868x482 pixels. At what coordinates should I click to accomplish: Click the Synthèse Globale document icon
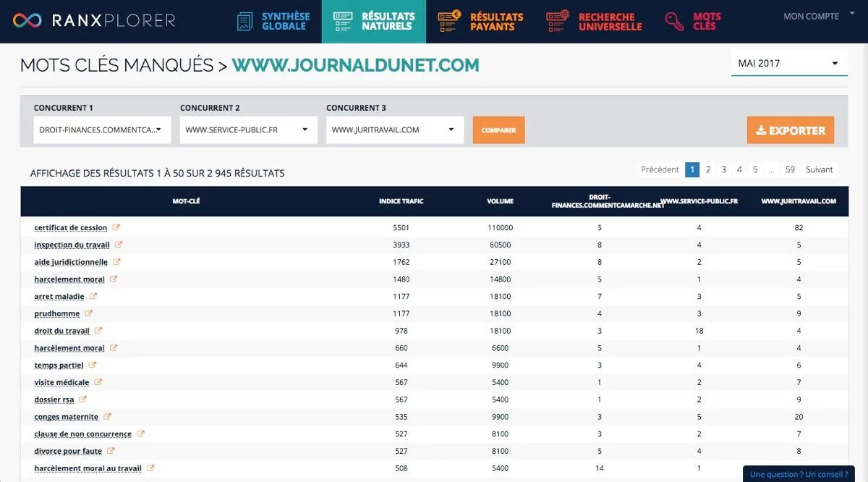click(245, 21)
